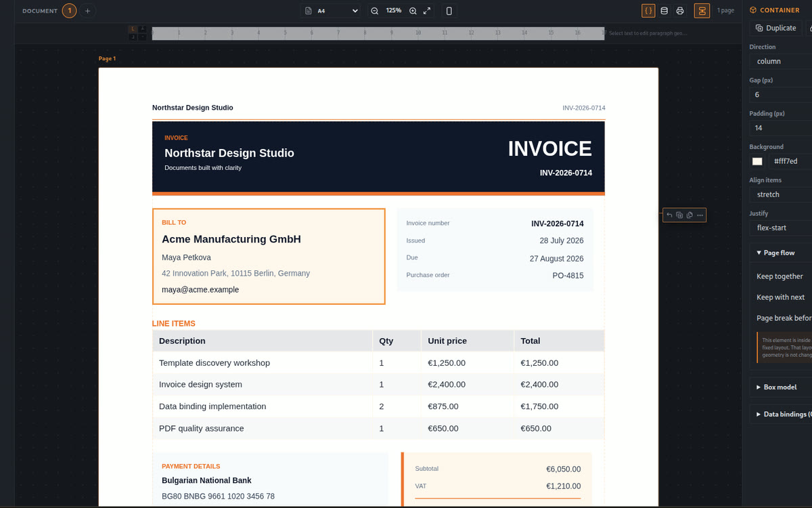The image size is (812, 508).
Task: Toggle the Keep together option
Action: click(x=780, y=276)
